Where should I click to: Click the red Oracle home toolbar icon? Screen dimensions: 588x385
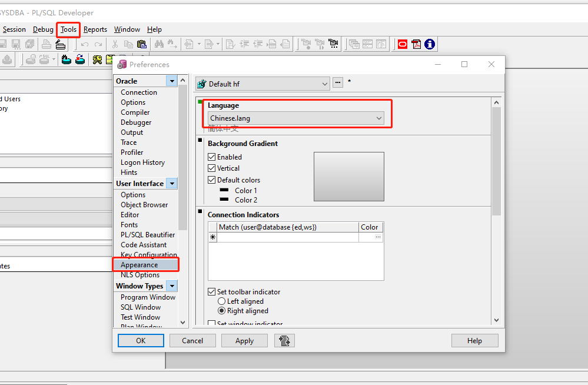click(403, 44)
